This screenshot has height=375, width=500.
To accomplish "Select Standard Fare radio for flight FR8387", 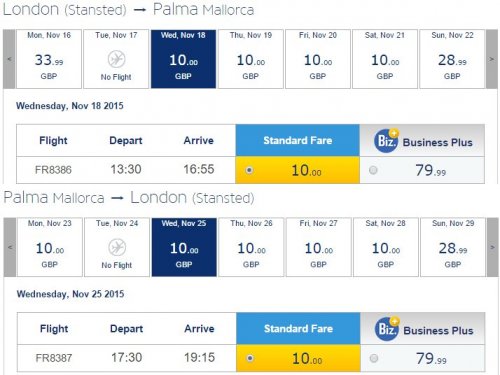I will pyautogui.click(x=250, y=358).
